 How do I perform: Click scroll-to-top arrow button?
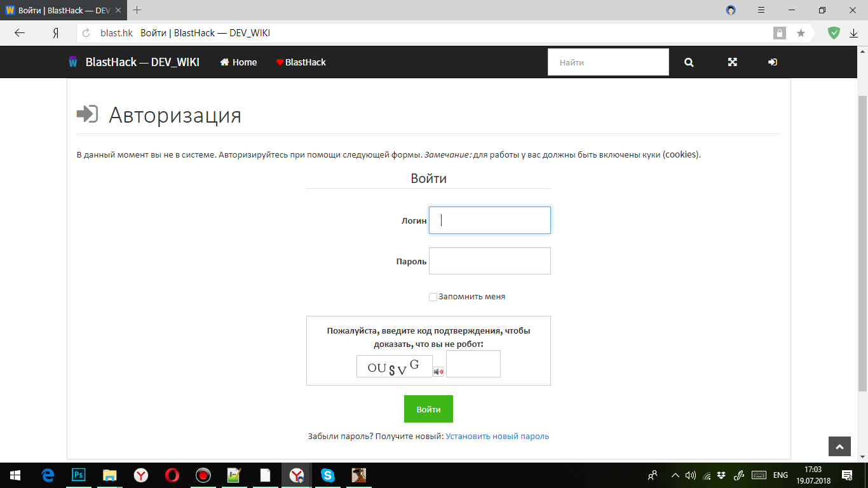coord(839,447)
